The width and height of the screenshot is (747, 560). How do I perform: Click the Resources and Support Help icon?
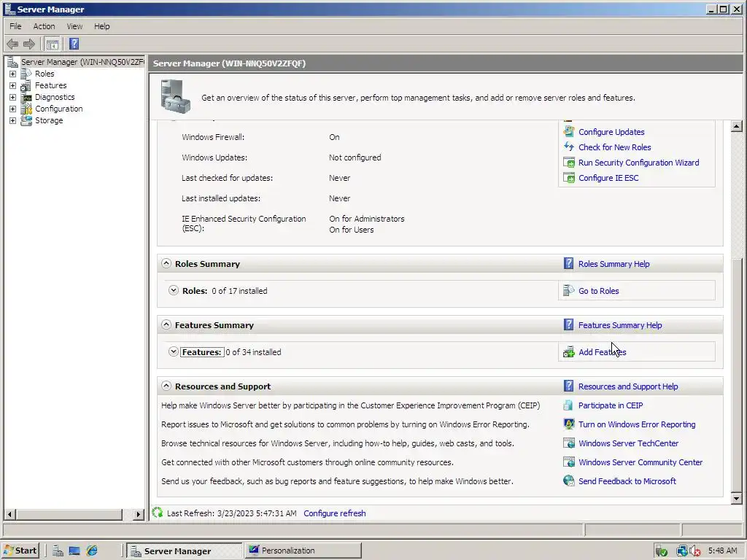[568, 386]
